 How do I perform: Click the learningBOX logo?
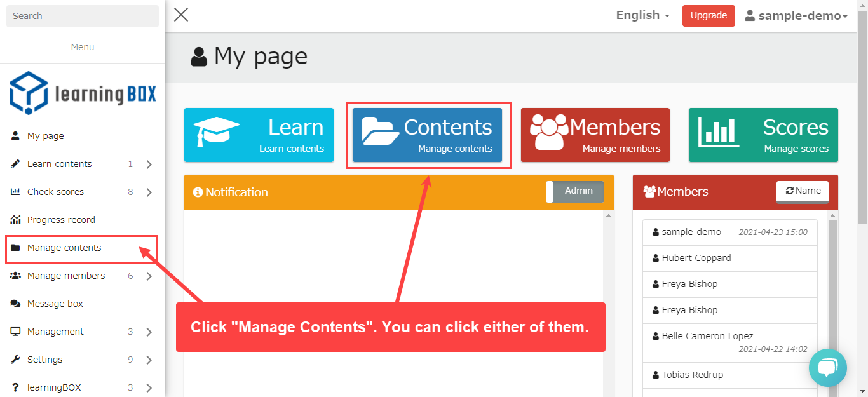83,93
